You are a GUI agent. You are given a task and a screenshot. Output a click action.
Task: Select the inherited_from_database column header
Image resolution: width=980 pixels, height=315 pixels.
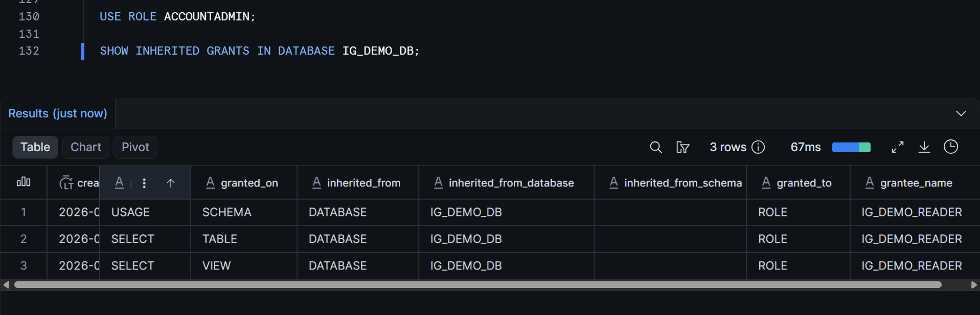[x=507, y=183]
